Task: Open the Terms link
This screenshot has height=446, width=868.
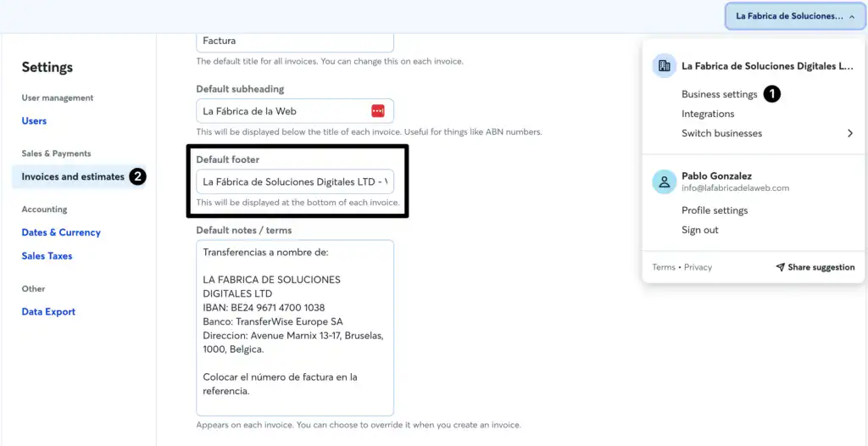Action: point(664,267)
